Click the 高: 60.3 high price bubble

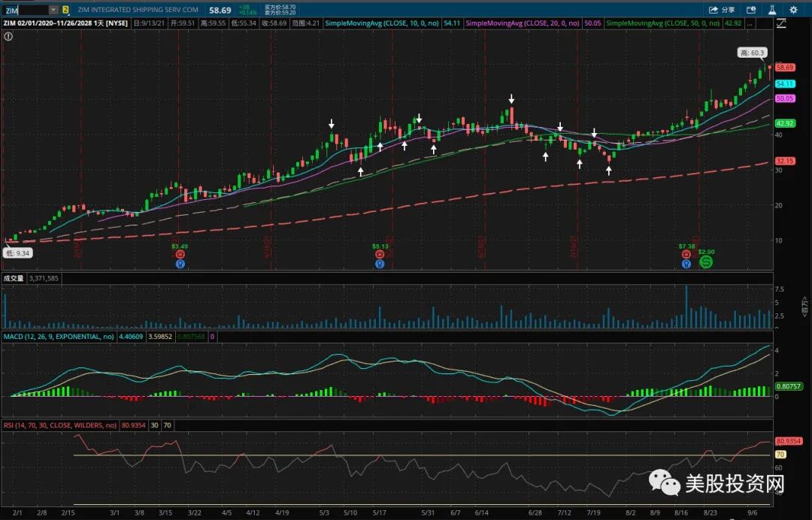click(752, 53)
